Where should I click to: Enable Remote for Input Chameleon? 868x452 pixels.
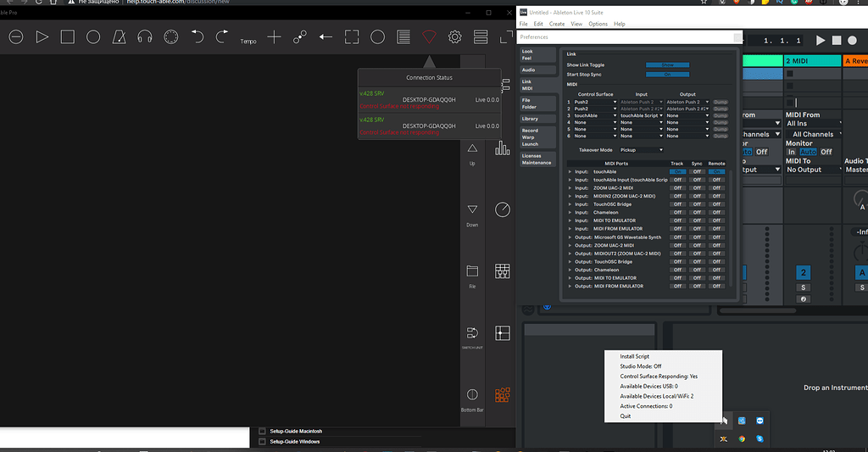[716, 213]
